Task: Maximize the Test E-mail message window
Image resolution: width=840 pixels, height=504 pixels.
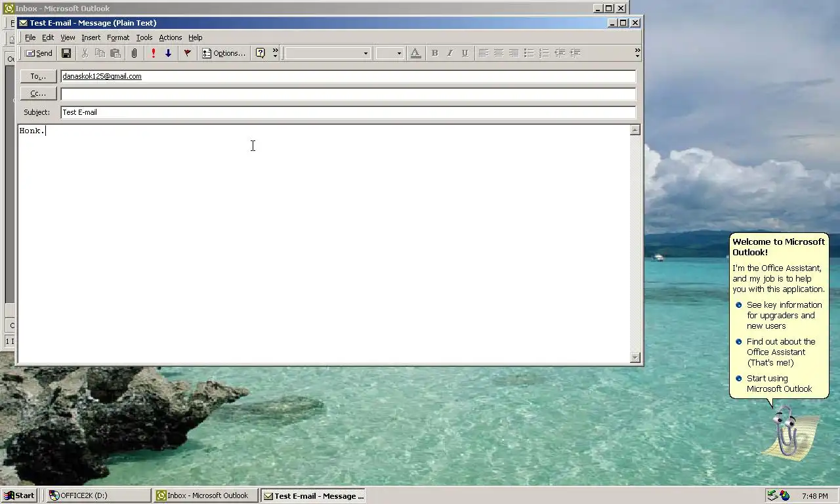Action: 623,23
